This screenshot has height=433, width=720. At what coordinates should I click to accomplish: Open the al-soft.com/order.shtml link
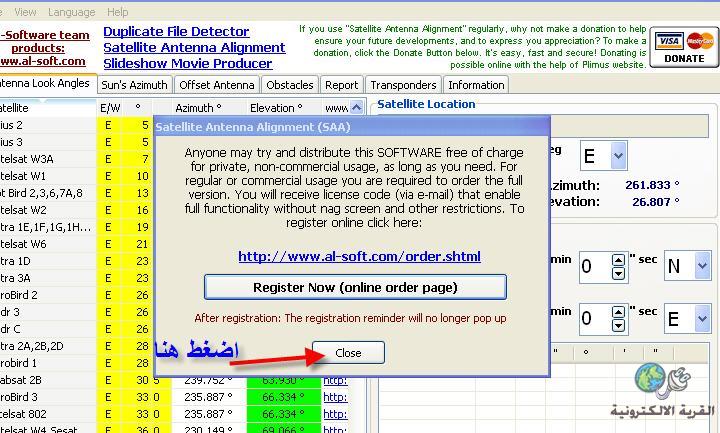[x=359, y=256]
